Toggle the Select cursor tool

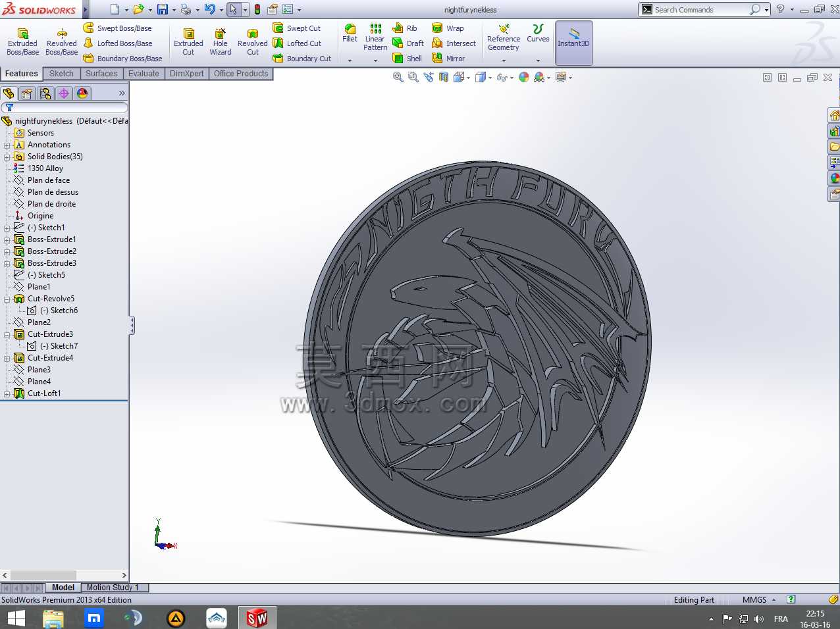233,9
